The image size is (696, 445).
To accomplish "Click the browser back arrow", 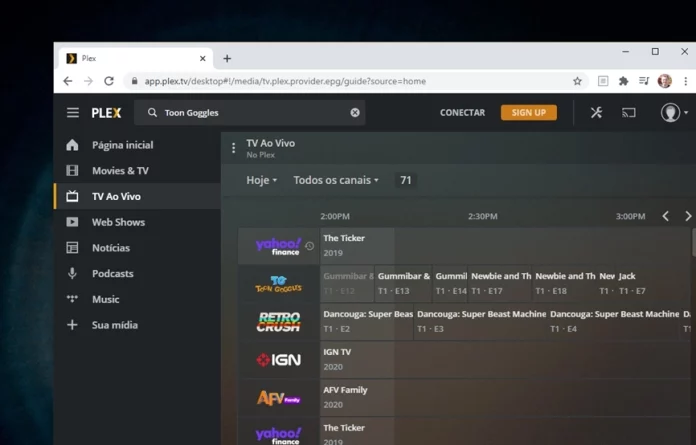I will (67, 81).
